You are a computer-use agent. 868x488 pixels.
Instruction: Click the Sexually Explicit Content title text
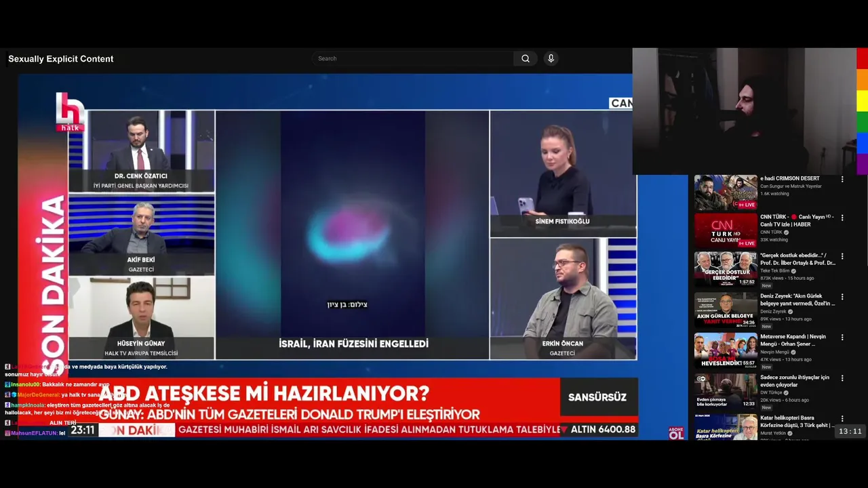point(61,59)
